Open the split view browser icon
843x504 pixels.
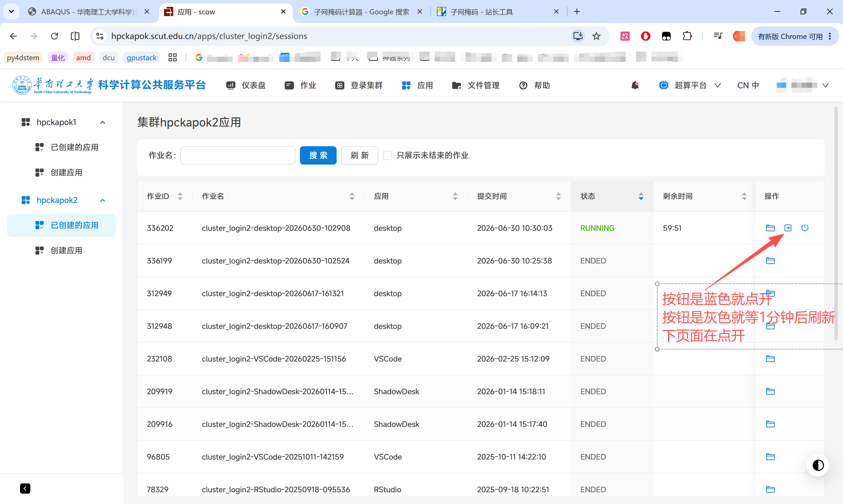pyautogui.click(x=75, y=36)
